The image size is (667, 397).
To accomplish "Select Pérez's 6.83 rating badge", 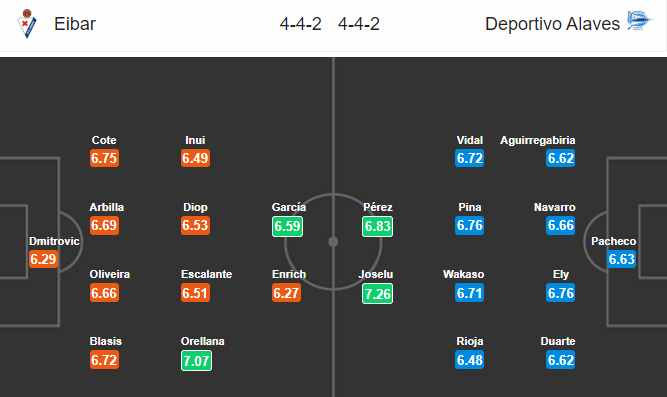I will point(378,226).
